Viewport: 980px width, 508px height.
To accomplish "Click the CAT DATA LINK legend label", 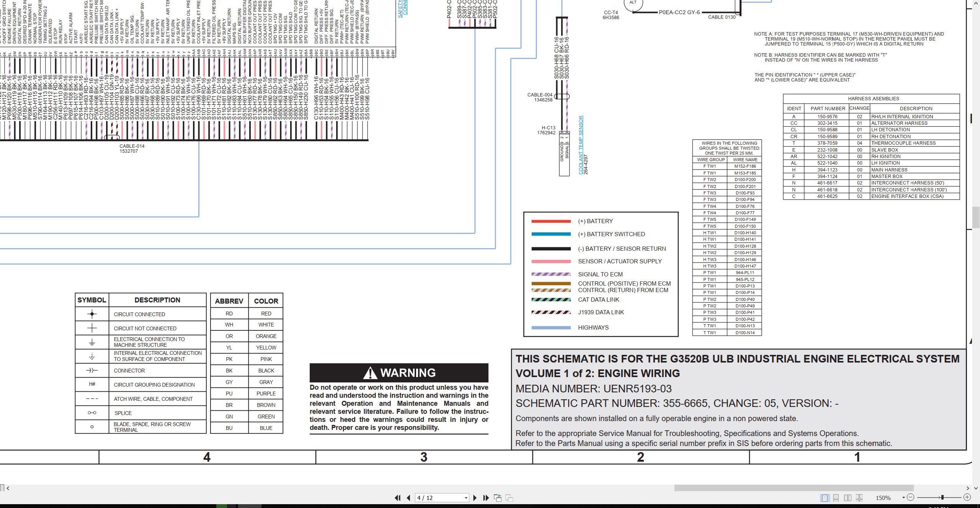I will (598, 300).
